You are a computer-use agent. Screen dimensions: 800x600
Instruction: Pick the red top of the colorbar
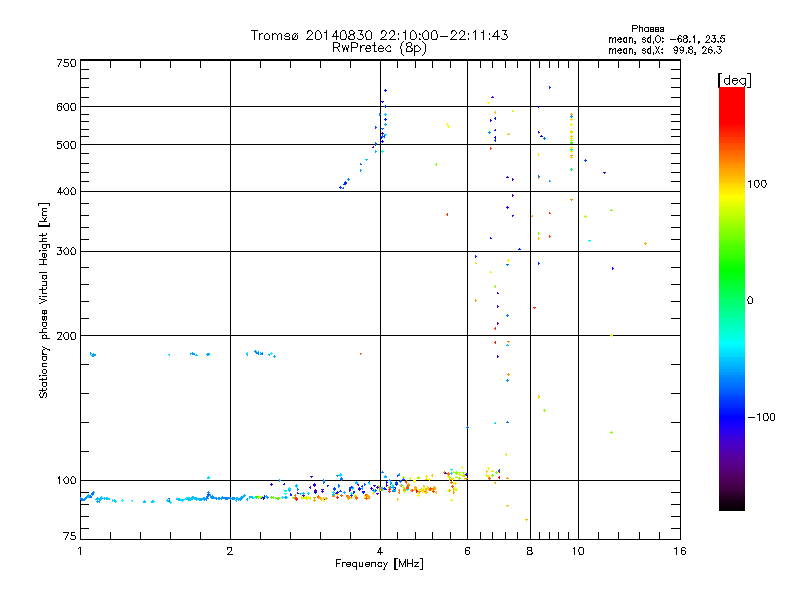[x=731, y=94]
